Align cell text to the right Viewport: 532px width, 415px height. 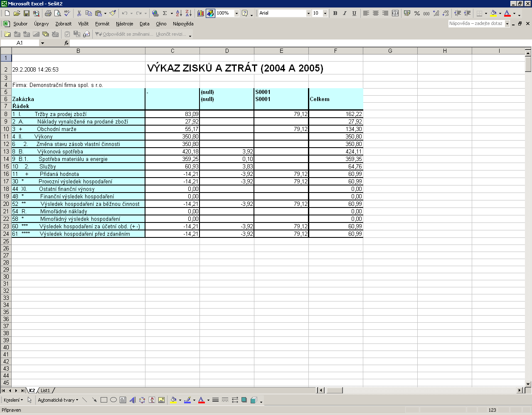point(385,13)
